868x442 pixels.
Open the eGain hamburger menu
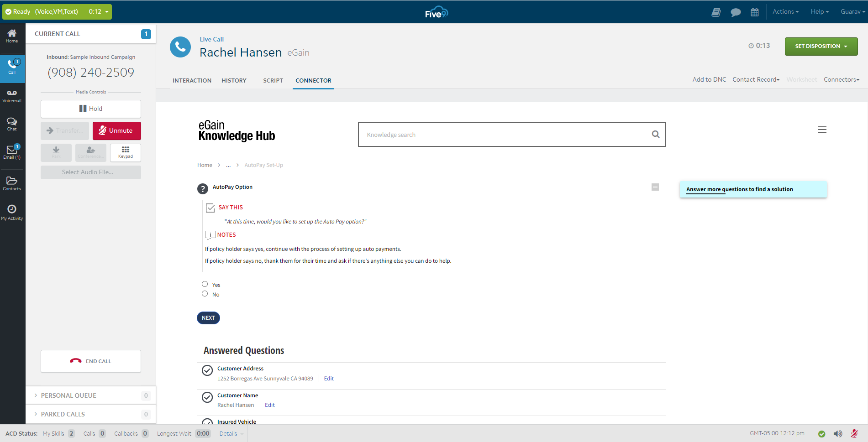pos(822,130)
